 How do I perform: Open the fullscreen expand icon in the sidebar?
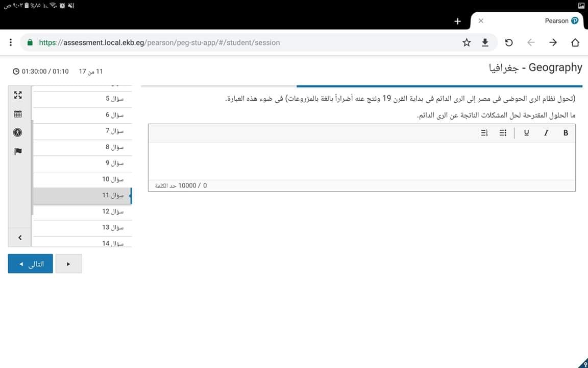tap(18, 95)
